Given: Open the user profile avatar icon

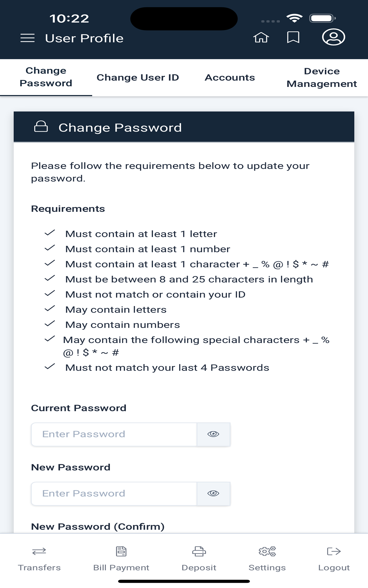Looking at the screenshot, I should (333, 37).
